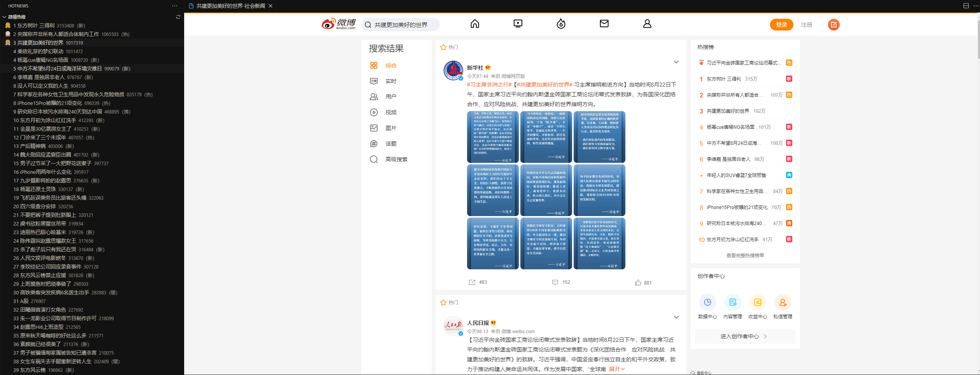Screen dimensions: 980x375
Task: Close the 共建更加美好的世界 tab
Action: click(270, 6)
